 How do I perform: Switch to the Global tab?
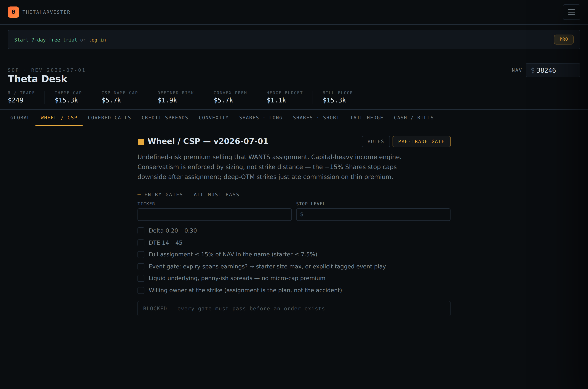click(20, 118)
